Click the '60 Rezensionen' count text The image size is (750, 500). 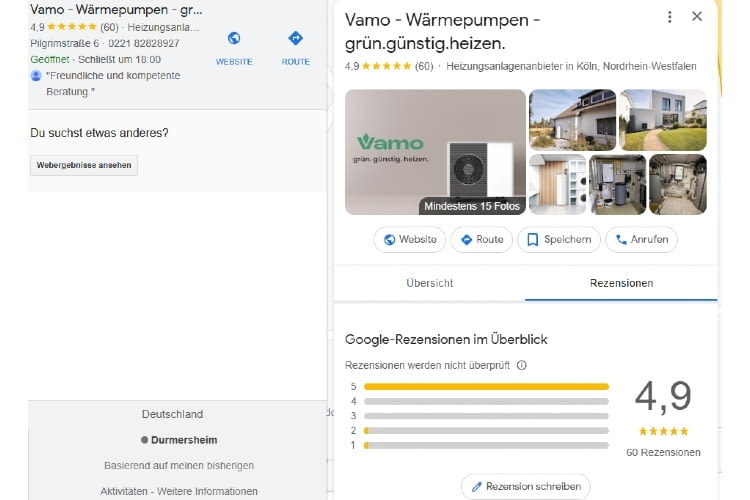663,453
